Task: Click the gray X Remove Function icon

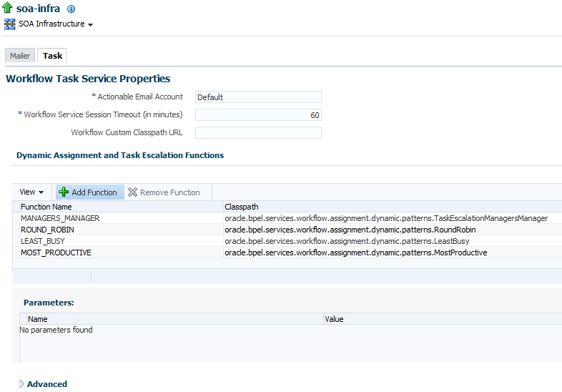Action: [x=132, y=192]
